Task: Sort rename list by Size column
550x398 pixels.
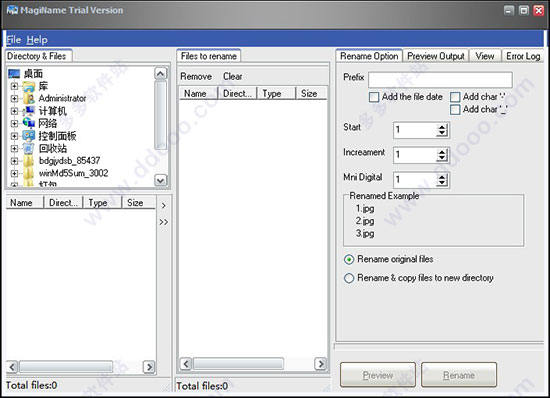Action: (x=311, y=94)
